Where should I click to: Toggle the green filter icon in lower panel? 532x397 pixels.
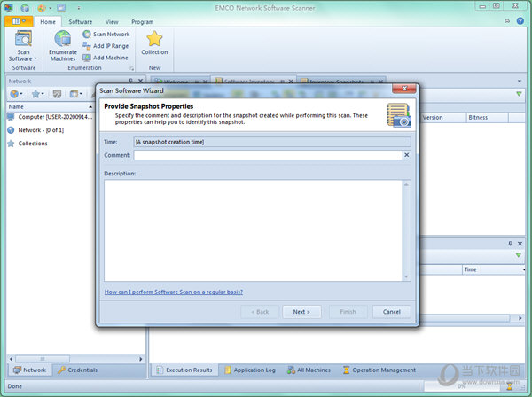[519, 255]
